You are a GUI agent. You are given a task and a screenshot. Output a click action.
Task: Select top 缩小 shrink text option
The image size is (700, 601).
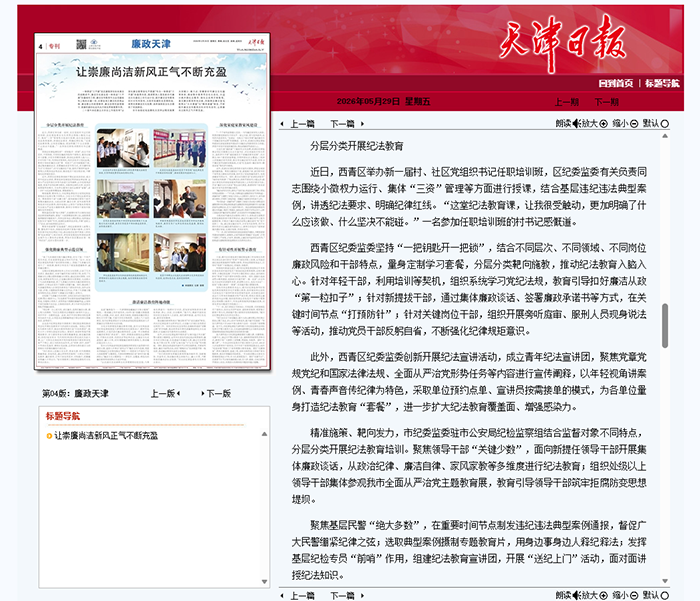coord(625,124)
